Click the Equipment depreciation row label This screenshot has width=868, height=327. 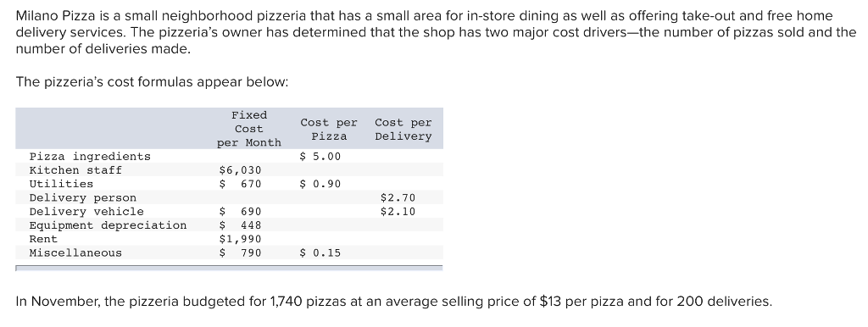108,225
